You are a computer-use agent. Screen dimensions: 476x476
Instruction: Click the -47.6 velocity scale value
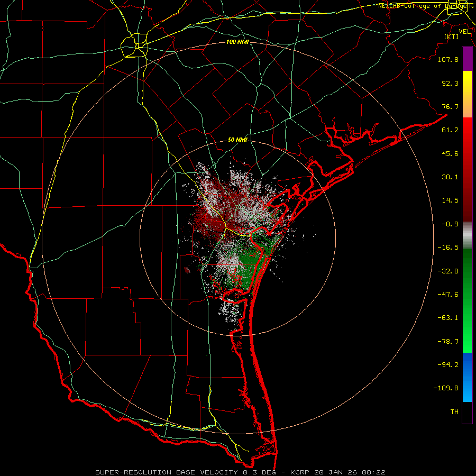click(x=448, y=295)
